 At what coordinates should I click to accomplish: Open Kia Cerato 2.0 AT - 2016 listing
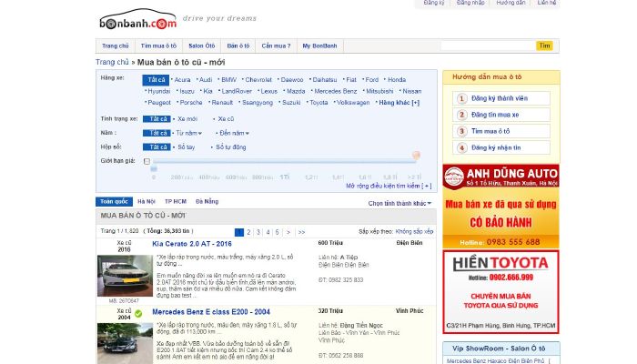point(192,244)
